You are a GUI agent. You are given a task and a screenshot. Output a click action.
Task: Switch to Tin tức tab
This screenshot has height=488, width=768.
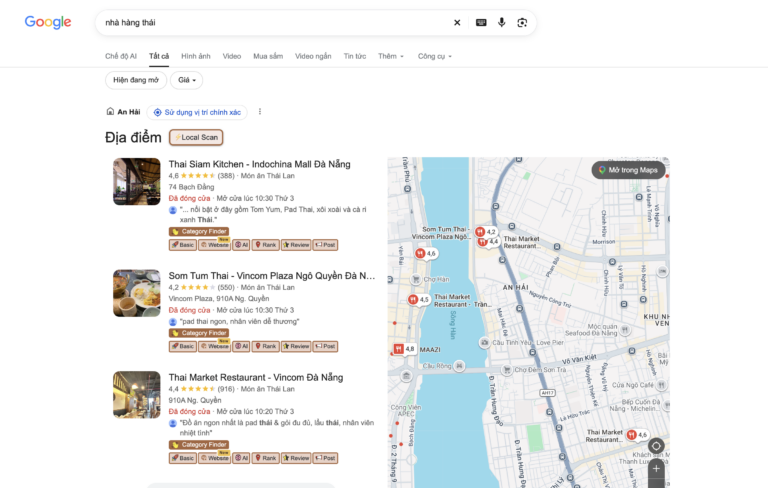[355, 56]
